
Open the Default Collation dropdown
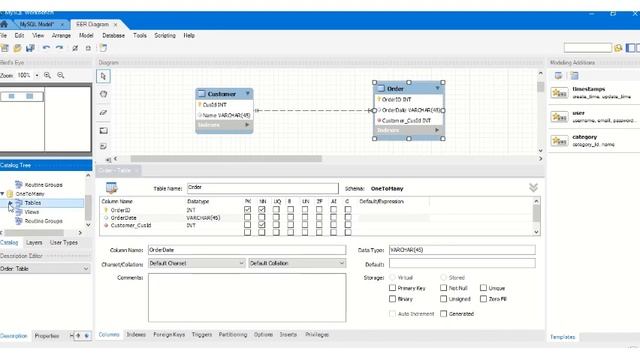pos(297,263)
